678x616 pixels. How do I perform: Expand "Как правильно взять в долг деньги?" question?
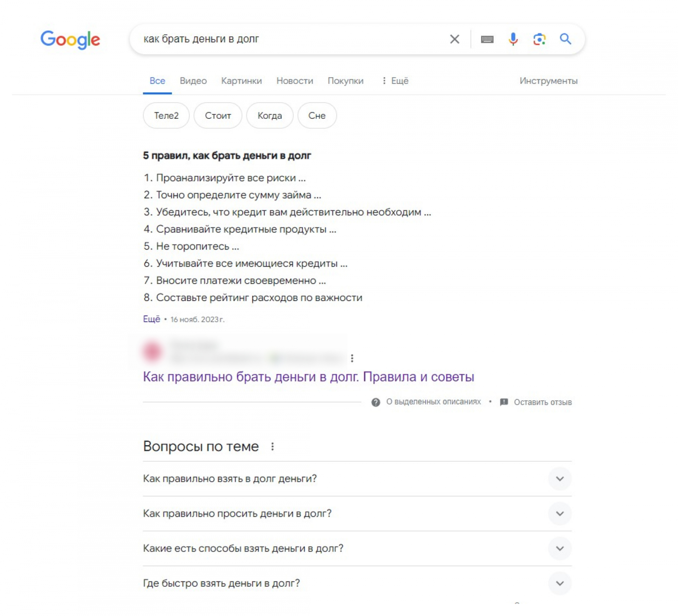click(x=559, y=479)
